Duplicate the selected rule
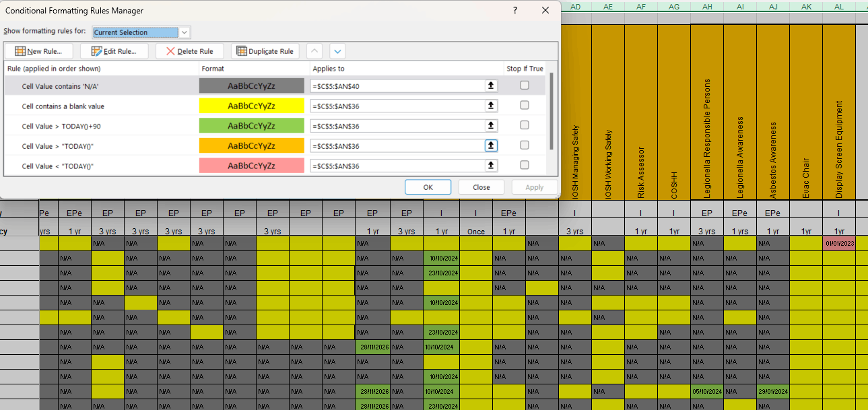Screen dimensions: 868x410 pos(265,51)
